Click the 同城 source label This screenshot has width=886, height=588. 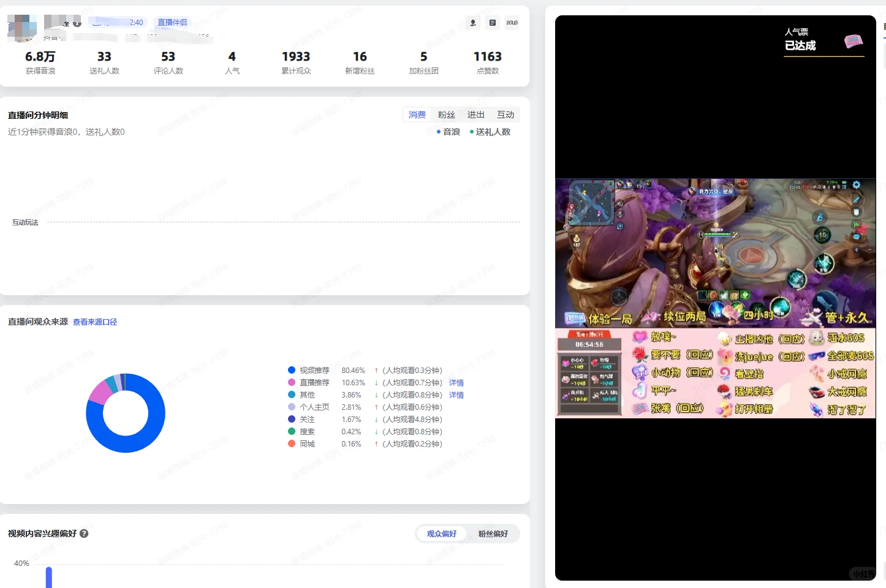click(x=307, y=444)
